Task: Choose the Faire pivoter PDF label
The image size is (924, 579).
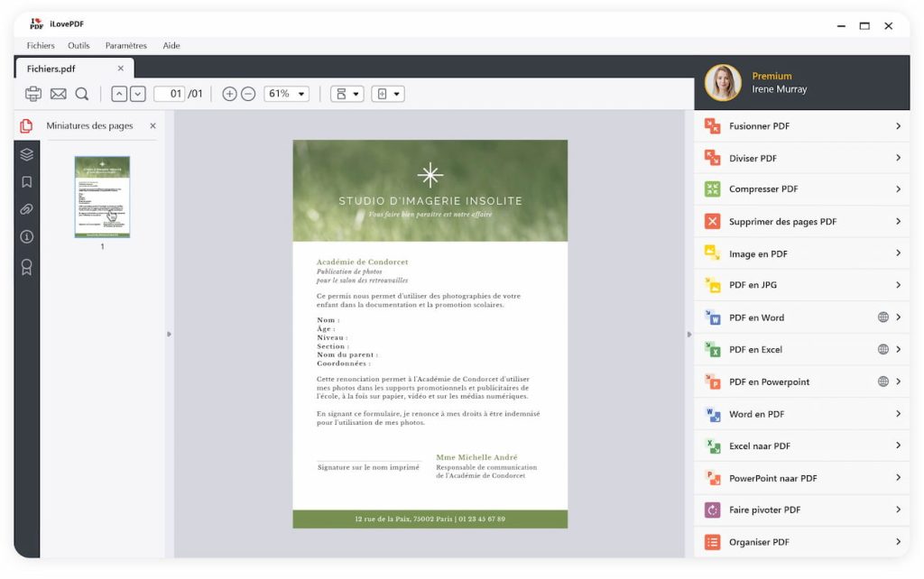Action: (x=764, y=510)
